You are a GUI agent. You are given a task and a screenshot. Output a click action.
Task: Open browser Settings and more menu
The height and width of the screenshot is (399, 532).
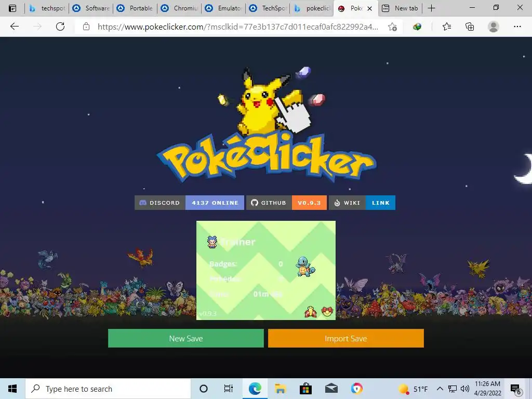click(517, 26)
